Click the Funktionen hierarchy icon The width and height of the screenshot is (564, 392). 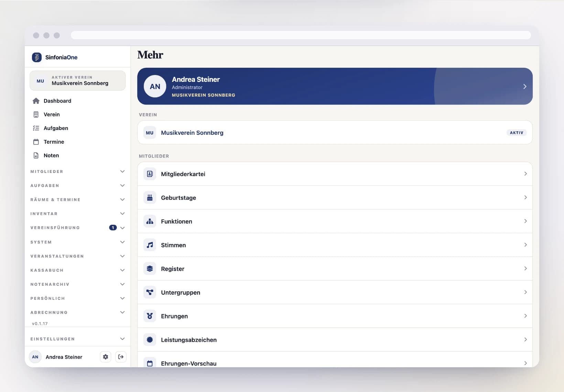tap(150, 221)
